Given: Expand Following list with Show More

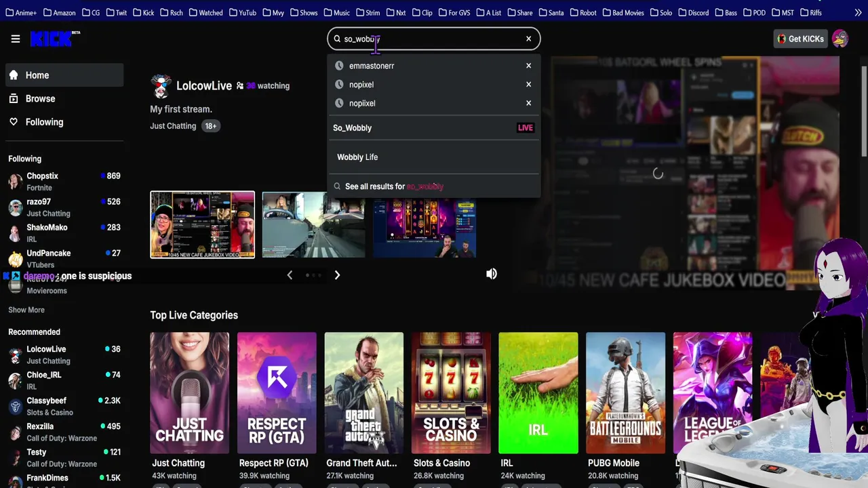Looking at the screenshot, I should (x=26, y=310).
